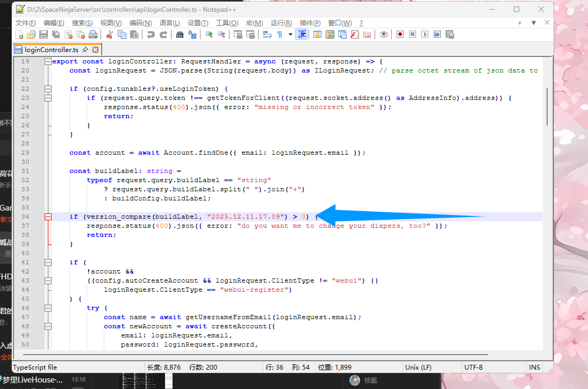588x389 pixels.
Task: Open Find with the binoculars icon
Action: (x=180, y=34)
